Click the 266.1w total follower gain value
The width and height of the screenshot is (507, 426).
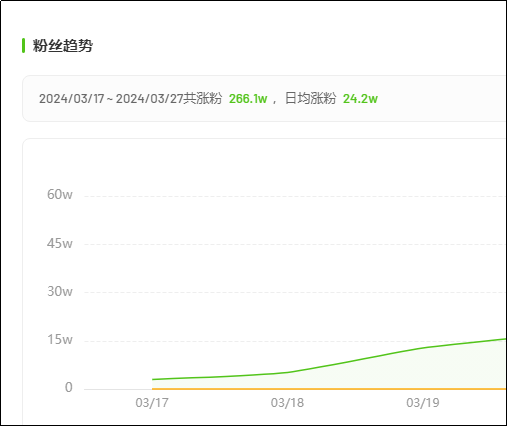pos(248,99)
